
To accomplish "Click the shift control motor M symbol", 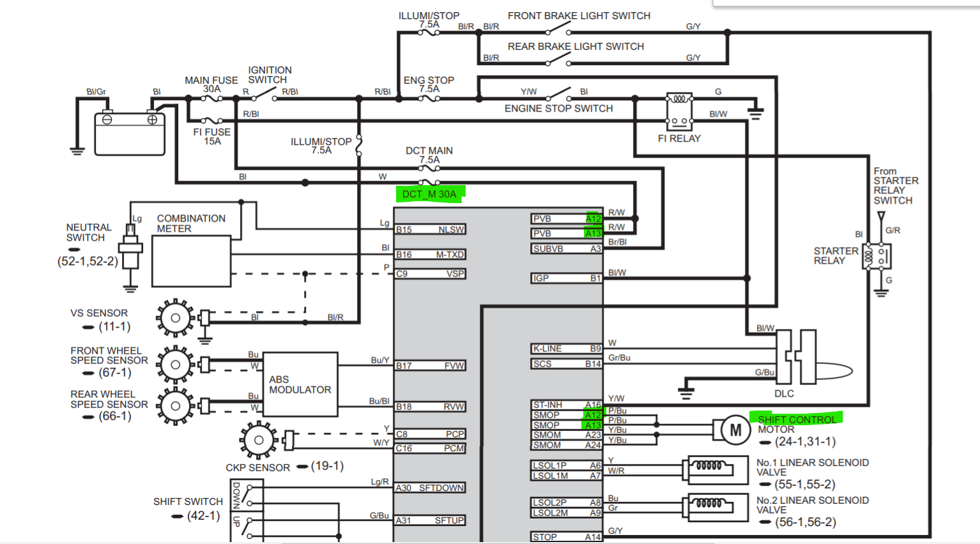I will point(735,430).
